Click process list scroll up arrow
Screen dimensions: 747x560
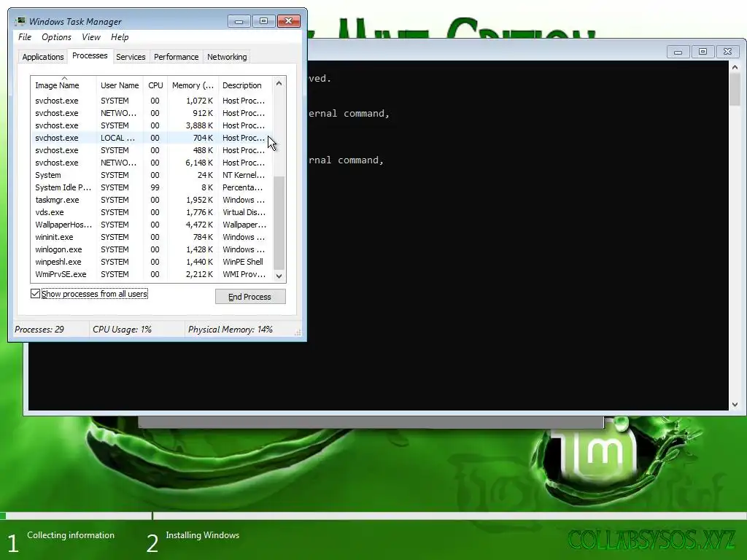(279, 83)
